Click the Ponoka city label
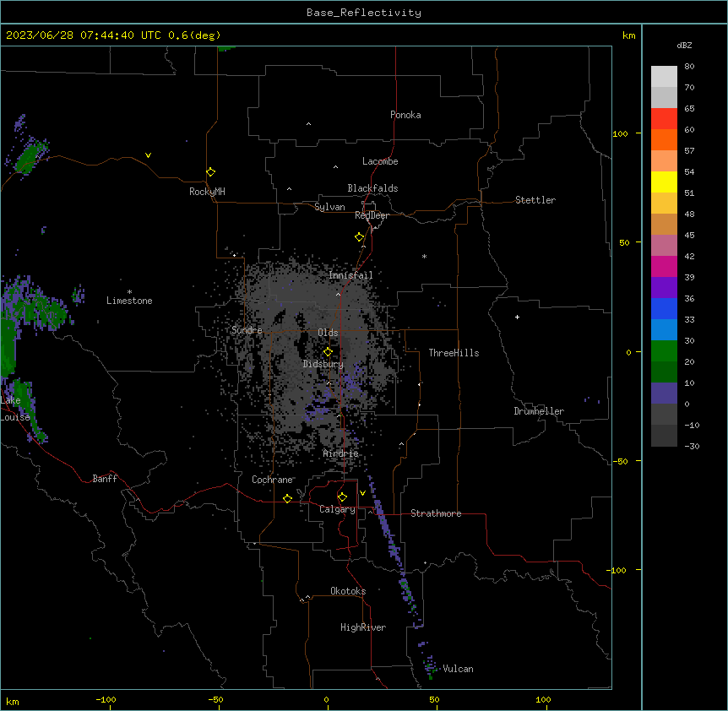Image resolution: width=728 pixels, height=711 pixels. click(x=405, y=115)
